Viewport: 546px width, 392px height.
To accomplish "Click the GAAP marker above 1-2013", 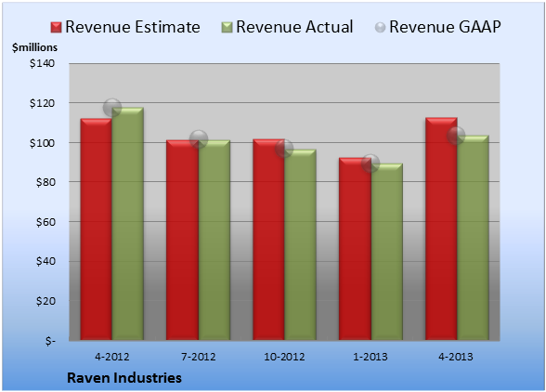I will pyautogui.click(x=370, y=163).
